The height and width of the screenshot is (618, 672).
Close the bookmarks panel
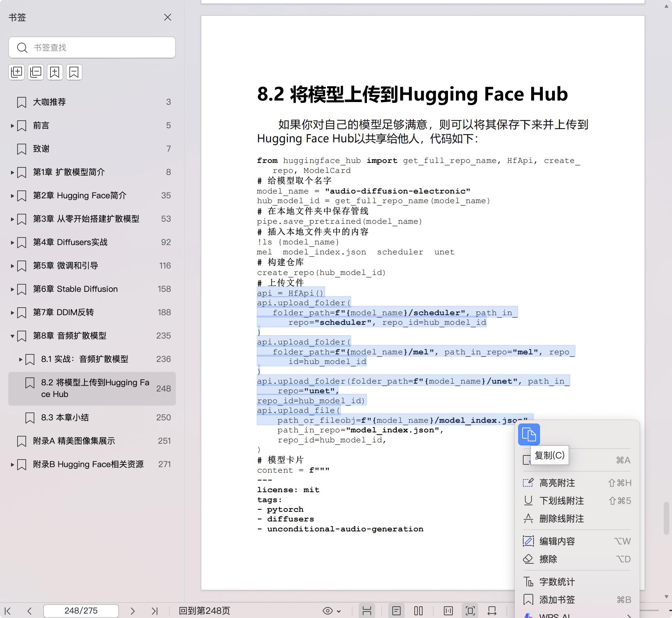(168, 17)
